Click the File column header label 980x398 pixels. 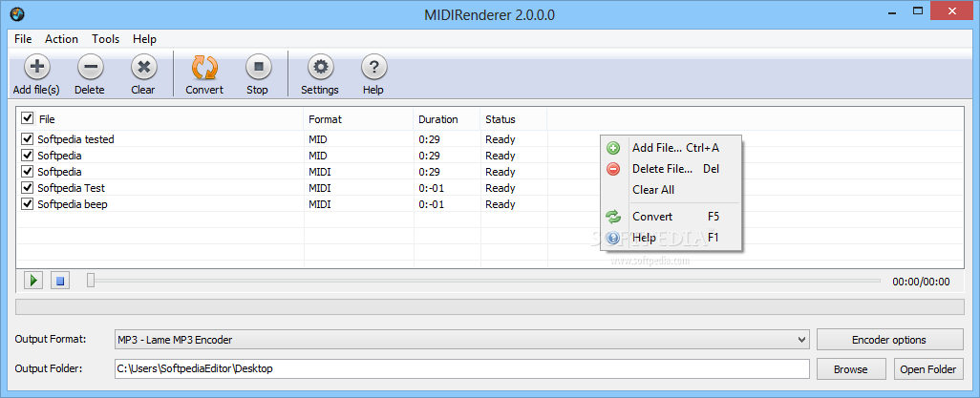point(47,119)
